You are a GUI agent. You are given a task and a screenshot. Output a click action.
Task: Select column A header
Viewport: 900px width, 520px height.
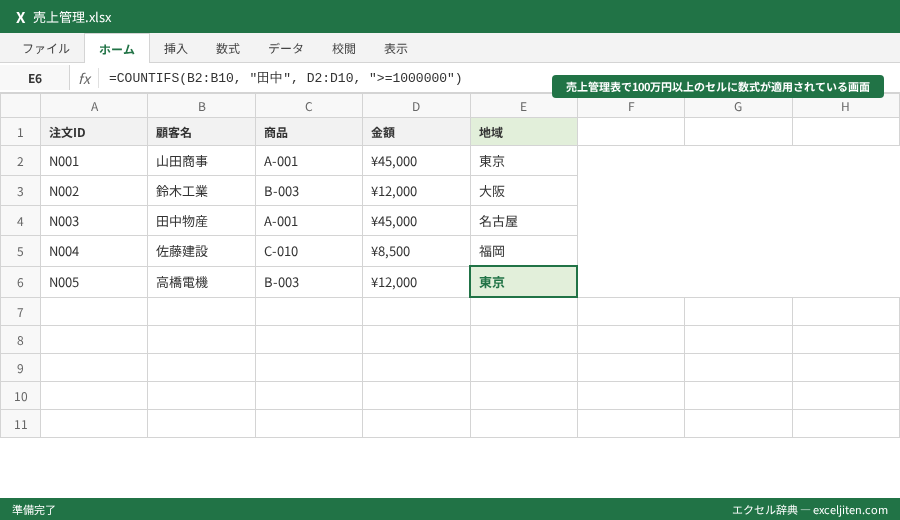(94, 106)
